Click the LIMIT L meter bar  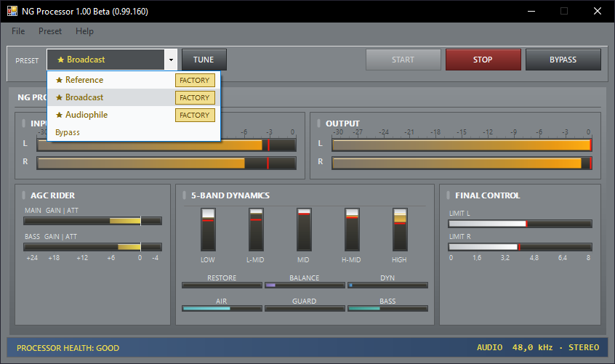(520, 224)
